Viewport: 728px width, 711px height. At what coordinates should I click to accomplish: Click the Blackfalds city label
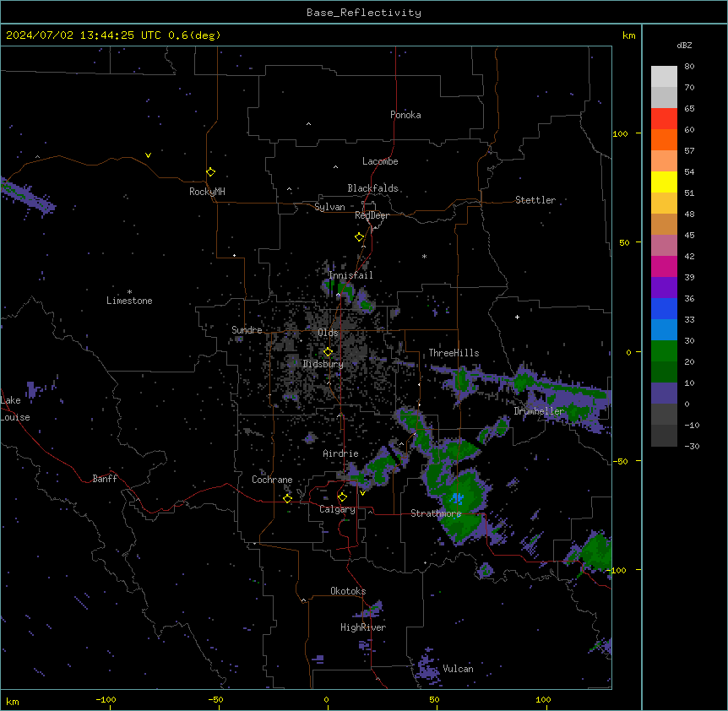tap(372, 188)
